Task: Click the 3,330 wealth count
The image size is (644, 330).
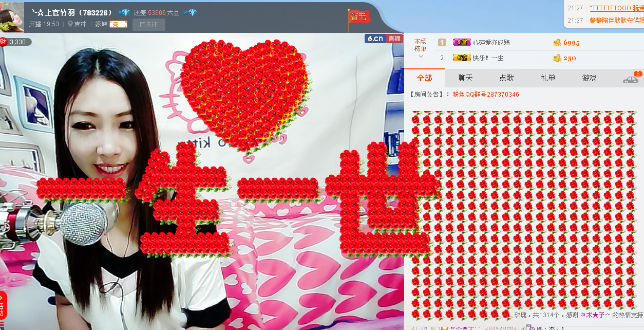Action: pos(18,42)
